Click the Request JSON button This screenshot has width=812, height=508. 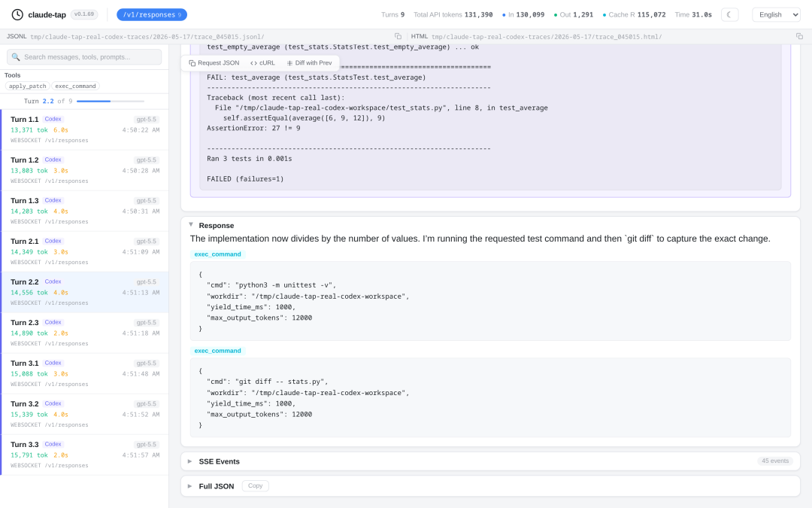click(214, 62)
